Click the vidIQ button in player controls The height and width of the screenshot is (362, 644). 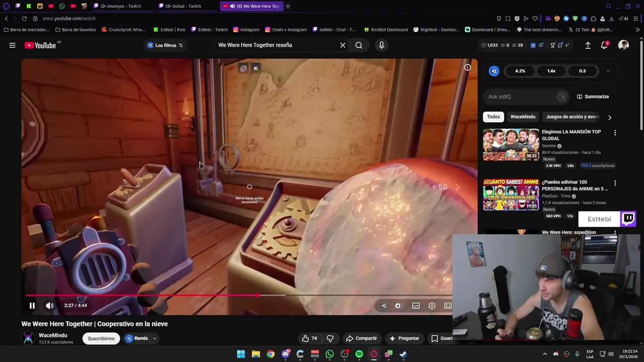coord(383,306)
